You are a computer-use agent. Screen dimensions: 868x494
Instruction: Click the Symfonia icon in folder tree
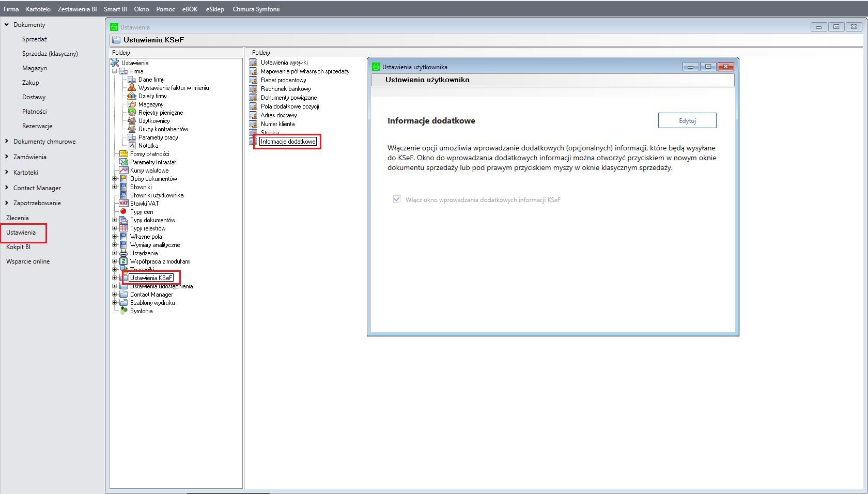tap(123, 311)
